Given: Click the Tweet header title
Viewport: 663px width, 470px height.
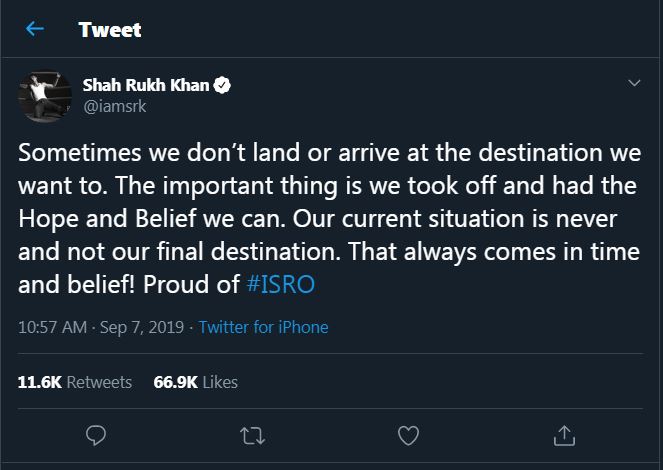Looking at the screenshot, I should point(110,30).
